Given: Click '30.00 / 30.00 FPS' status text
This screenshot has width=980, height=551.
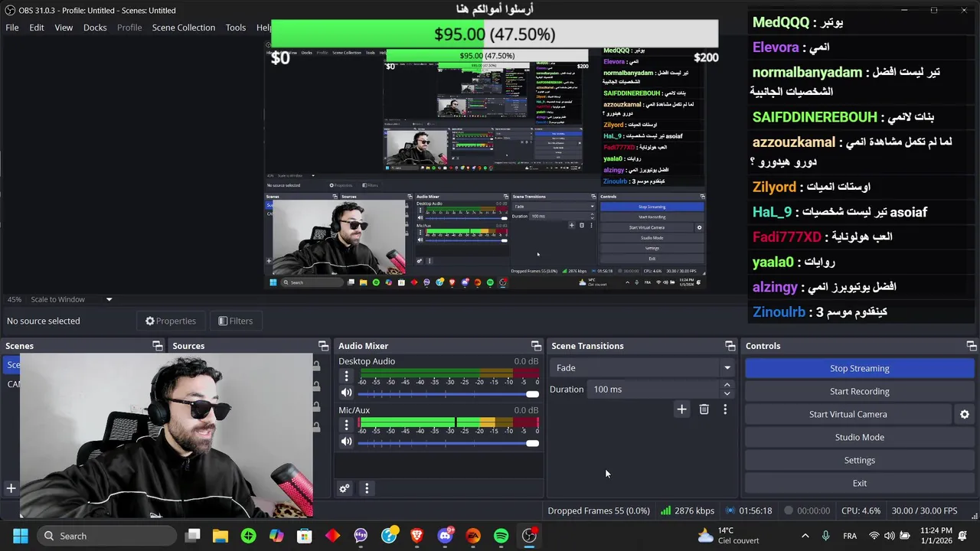Looking at the screenshot, I should click(924, 510).
